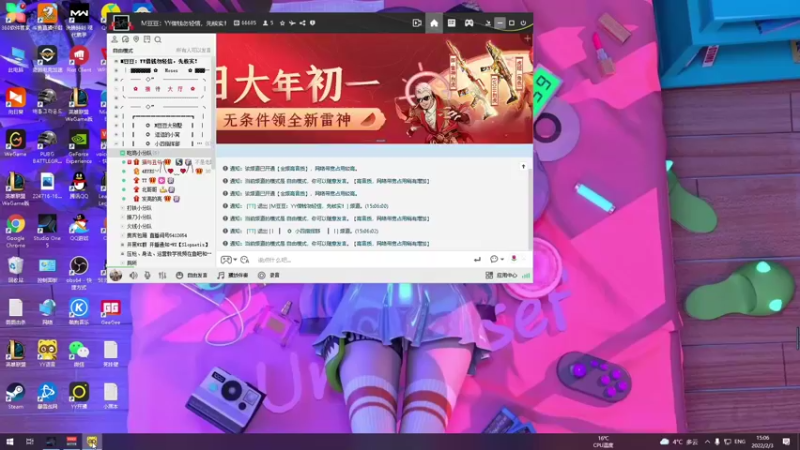Open the Riot Client desktop icon
The height and width of the screenshot is (450, 800).
(79, 59)
